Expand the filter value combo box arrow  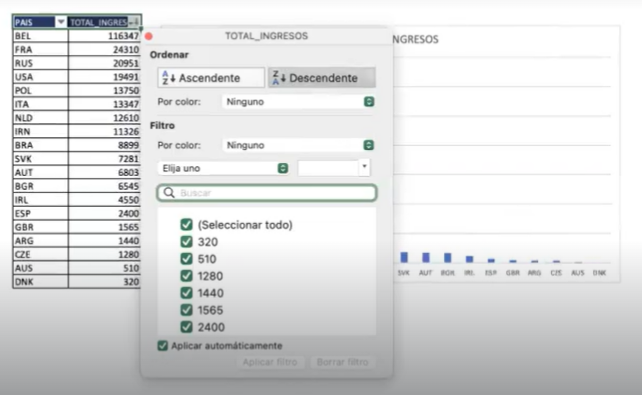364,168
